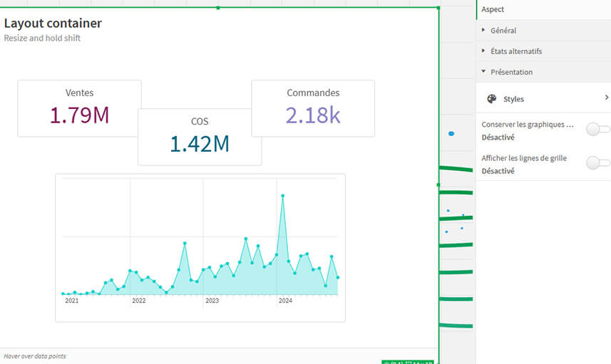Click the 2022 axis label
611x364 pixels.
tap(139, 301)
